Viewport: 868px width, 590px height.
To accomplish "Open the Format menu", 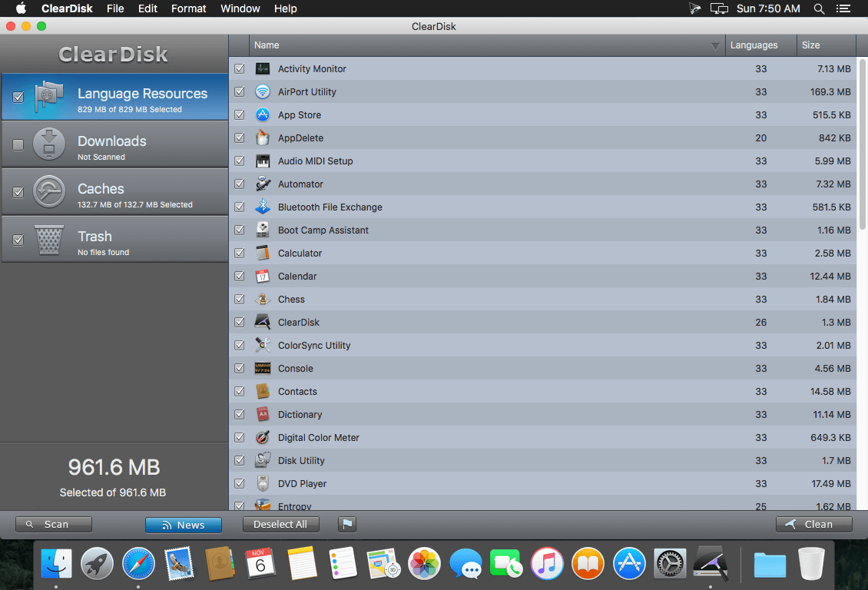I will pos(189,8).
